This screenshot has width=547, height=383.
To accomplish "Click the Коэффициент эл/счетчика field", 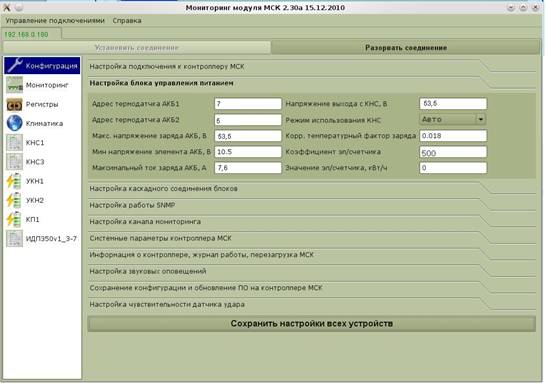I will point(453,152).
